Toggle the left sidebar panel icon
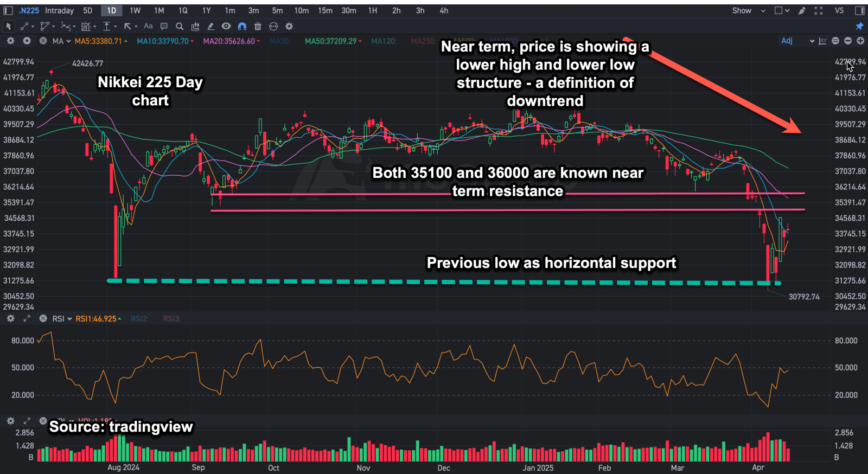 (8, 10)
